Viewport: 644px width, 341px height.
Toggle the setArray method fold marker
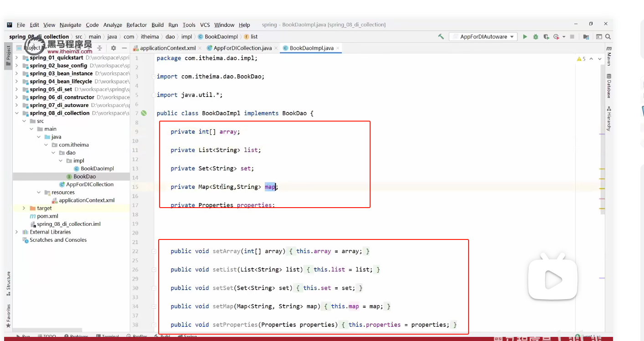[154, 251]
